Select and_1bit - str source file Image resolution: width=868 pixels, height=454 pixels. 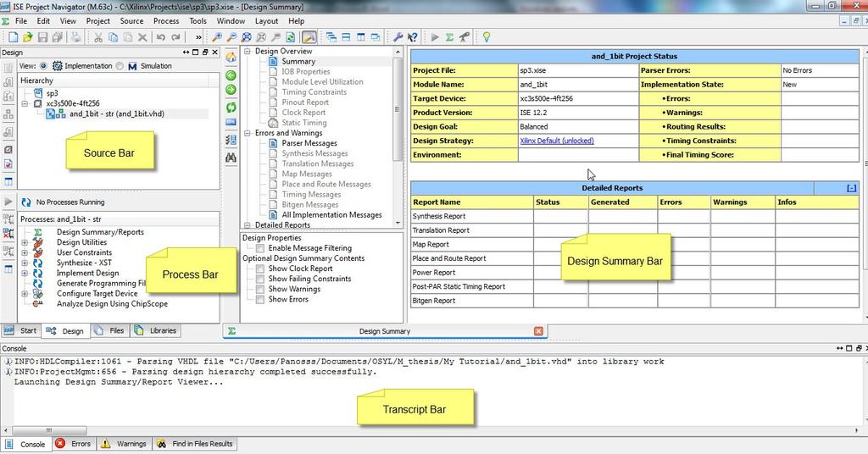117,113
